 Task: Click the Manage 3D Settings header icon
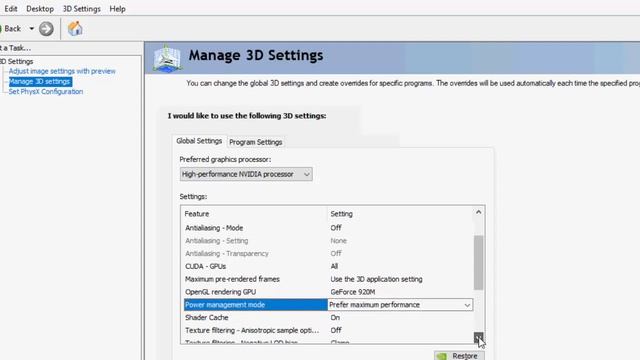pyautogui.click(x=167, y=59)
